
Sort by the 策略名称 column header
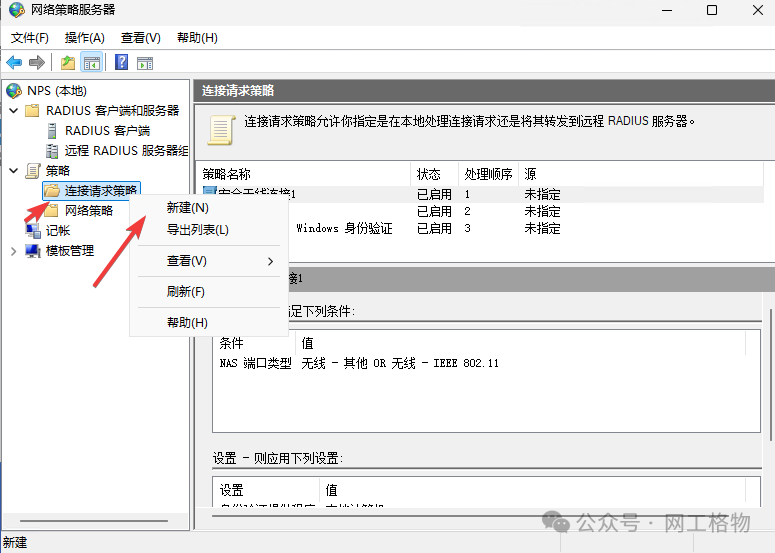[303, 174]
